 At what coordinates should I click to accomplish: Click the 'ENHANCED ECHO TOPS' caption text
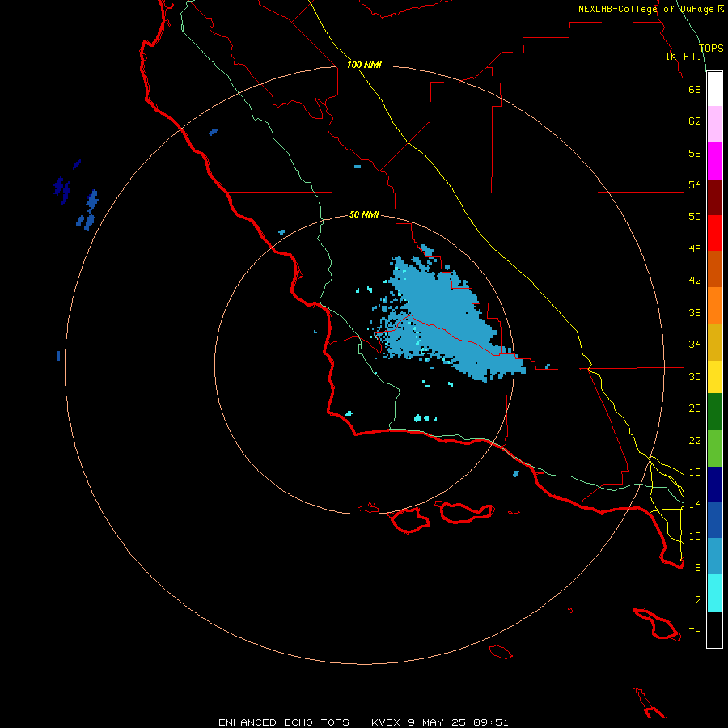[x=284, y=722]
